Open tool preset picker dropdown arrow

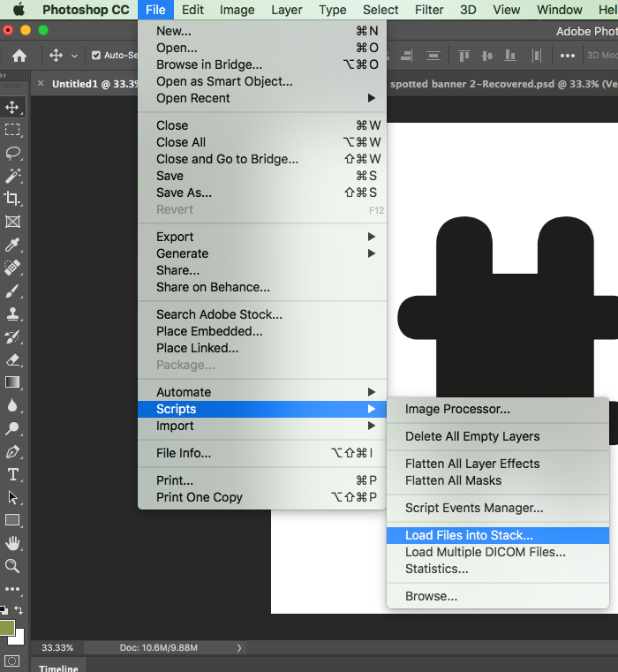pos(74,56)
